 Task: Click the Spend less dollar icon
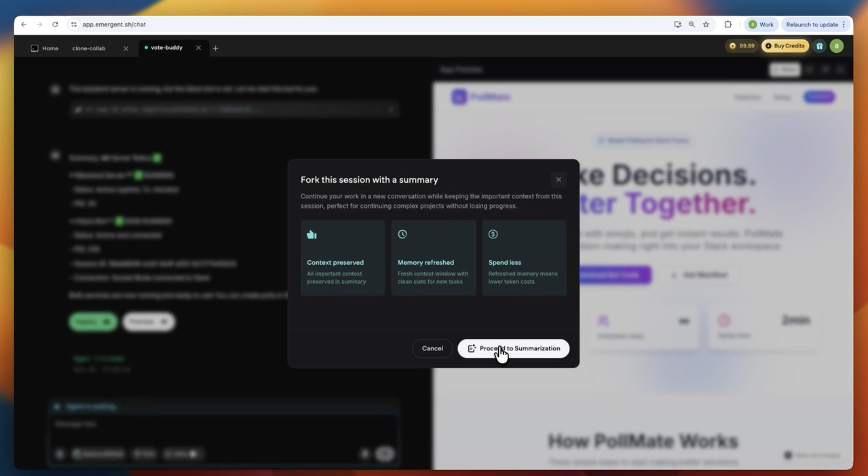493,234
